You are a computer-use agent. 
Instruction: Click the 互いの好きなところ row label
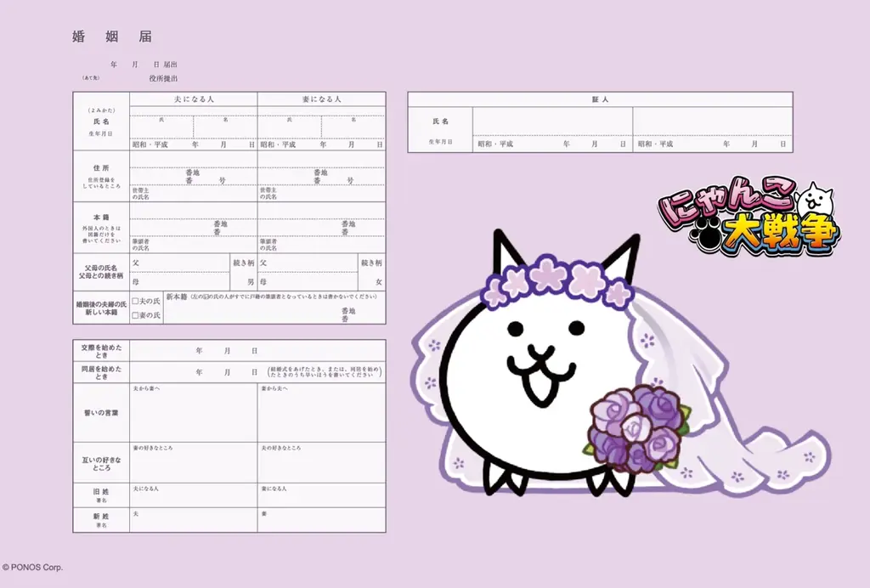pyautogui.click(x=101, y=464)
